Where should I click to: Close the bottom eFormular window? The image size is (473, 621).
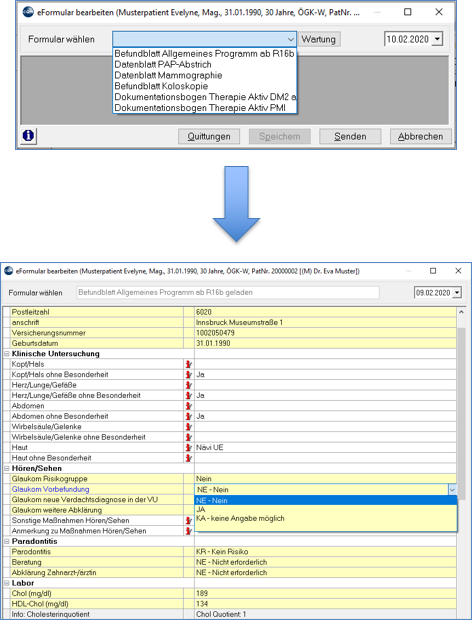[x=458, y=271]
